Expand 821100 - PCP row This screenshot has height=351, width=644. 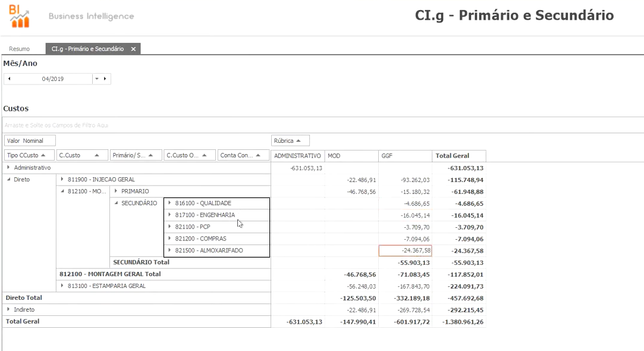tap(169, 227)
